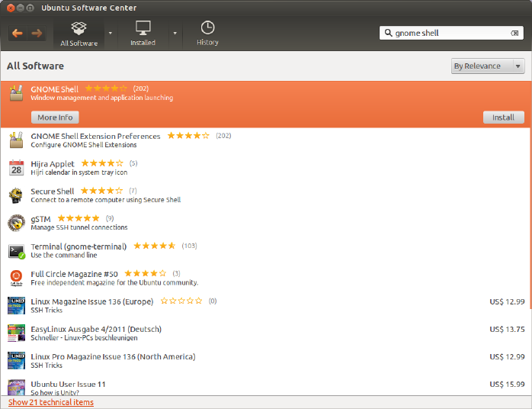Click star rating of Full Circle Magazine #50
The height and width of the screenshot is (409, 532).
click(x=146, y=273)
